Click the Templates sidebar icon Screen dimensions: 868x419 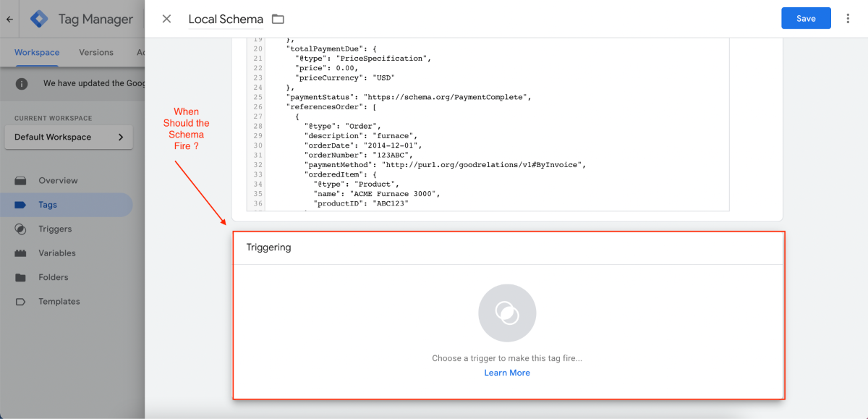tap(21, 302)
